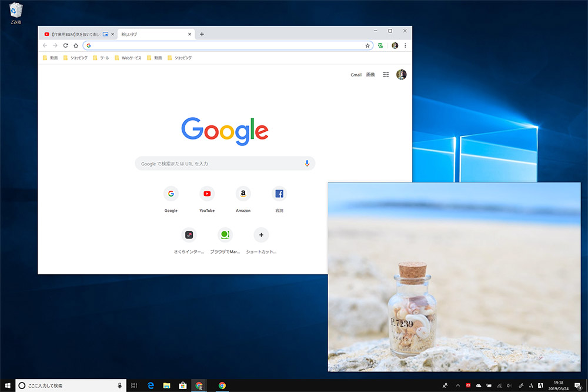Bookmark this page with the star icon
Viewport: 588px width, 392px height.
(367, 45)
